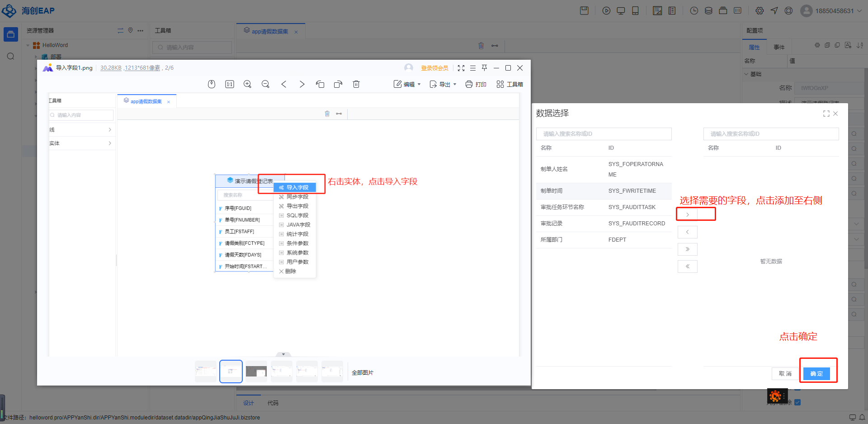
Task: Switch to the 事件 tab
Action: tap(779, 47)
